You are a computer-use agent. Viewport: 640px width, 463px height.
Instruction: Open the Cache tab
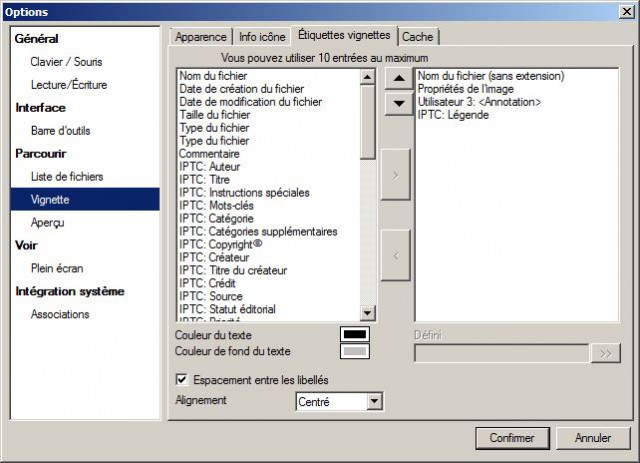pyautogui.click(x=418, y=37)
